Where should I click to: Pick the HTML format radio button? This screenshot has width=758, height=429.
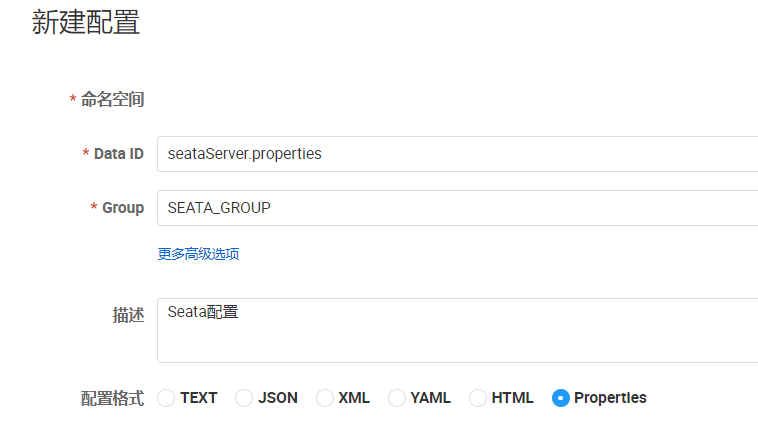(x=478, y=398)
